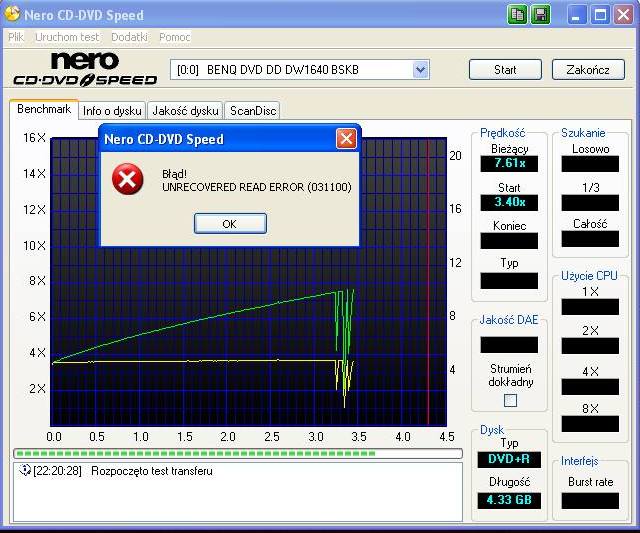
Task: Maximize the Nero CD-DVD Speed window
Action: (600, 15)
